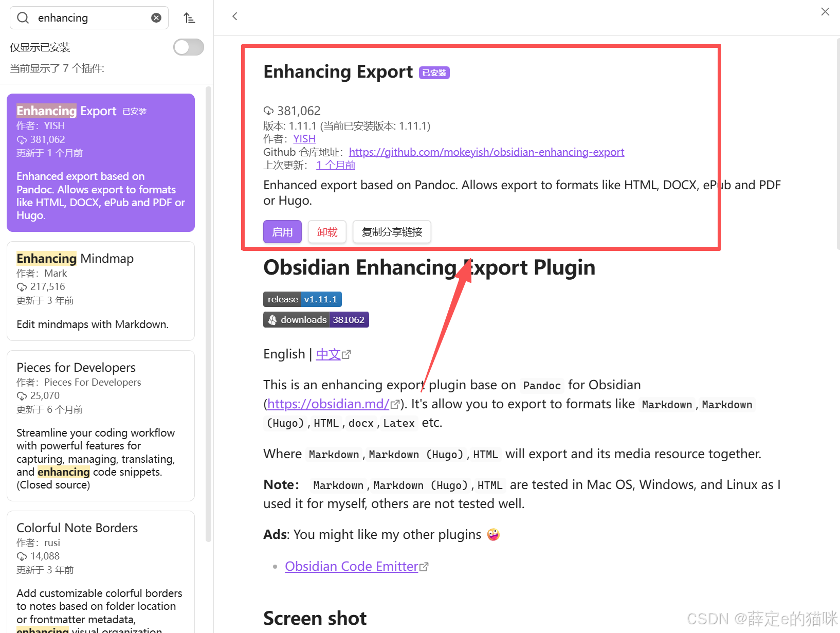
Task: Click 作者: Pieces For Developers text
Action: tap(79, 383)
